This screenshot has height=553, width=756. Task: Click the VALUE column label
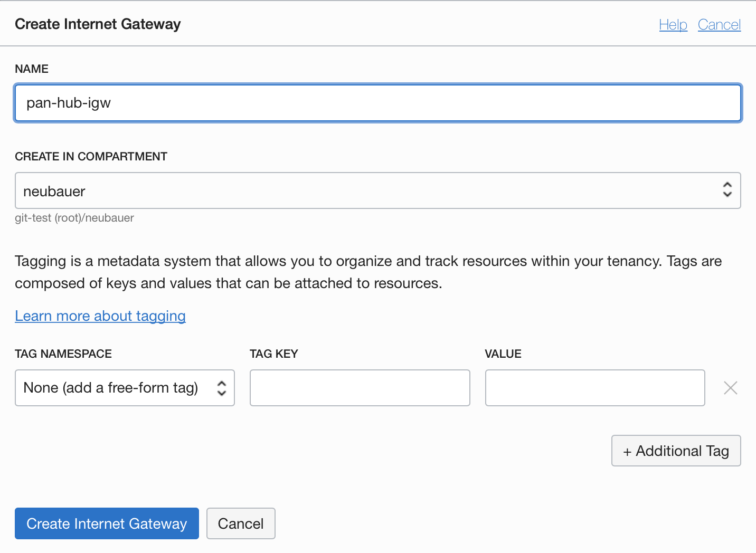pos(503,354)
